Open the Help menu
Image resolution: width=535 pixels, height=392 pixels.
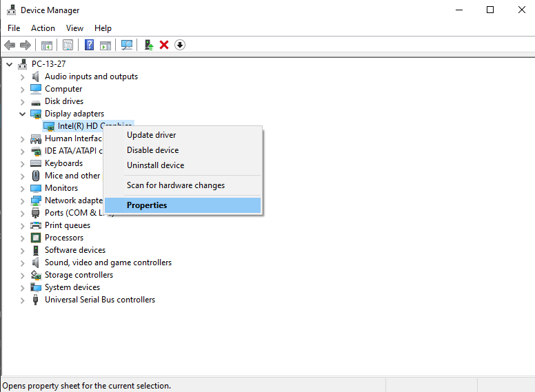click(x=103, y=28)
